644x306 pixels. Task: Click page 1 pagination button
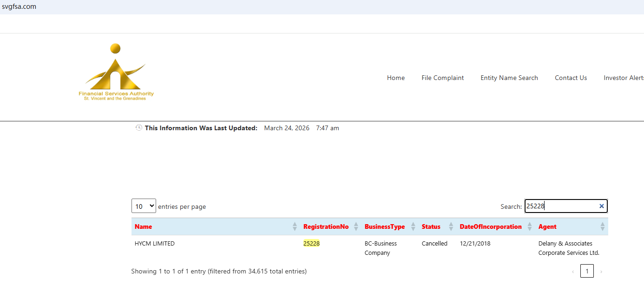click(x=587, y=271)
